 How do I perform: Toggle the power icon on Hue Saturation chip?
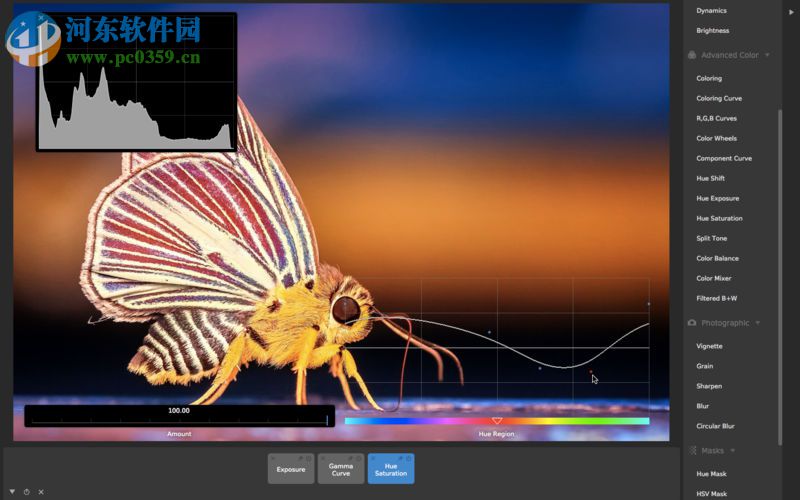(409, 458)
